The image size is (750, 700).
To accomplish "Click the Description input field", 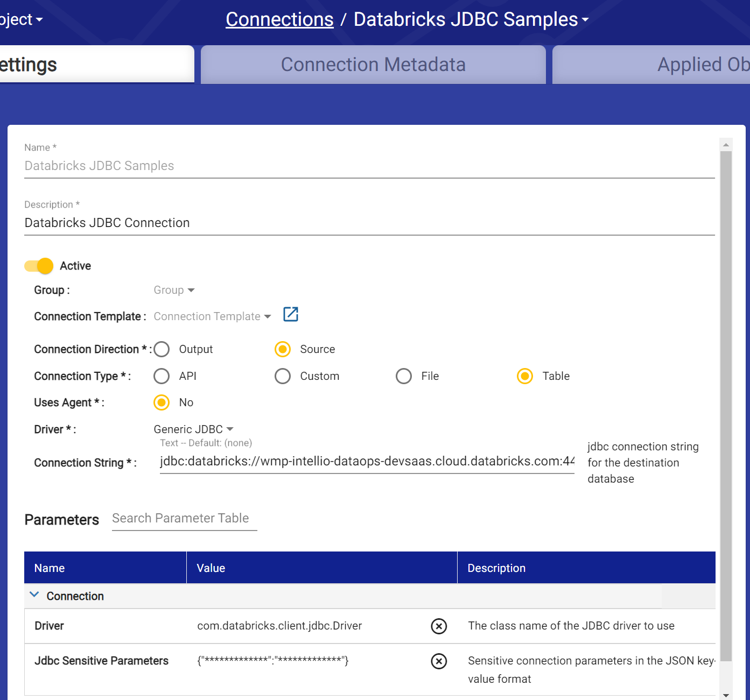I will coord(369,223).
